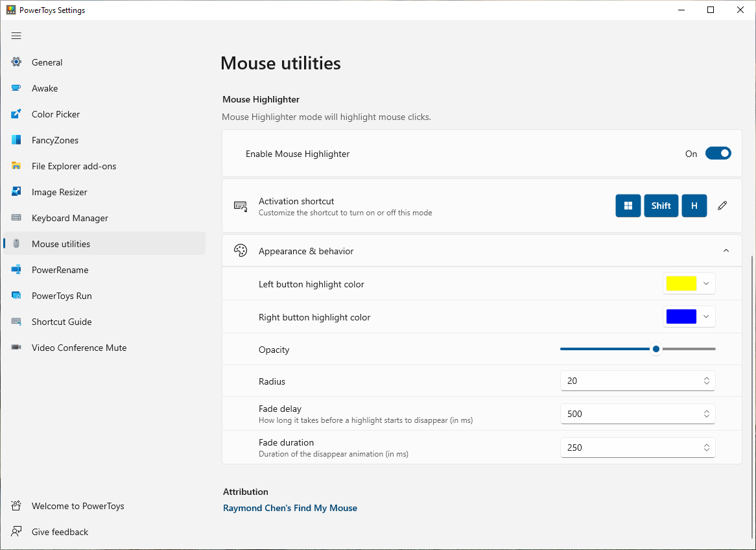
Task: Click the H key shortcut button
Action: pyautogui.click(x=694, y=206)
